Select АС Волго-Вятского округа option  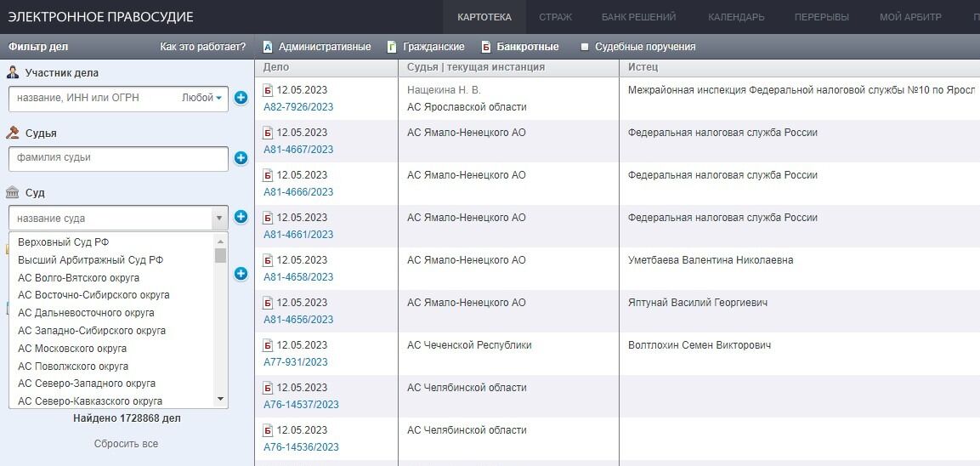click(79, 277)
